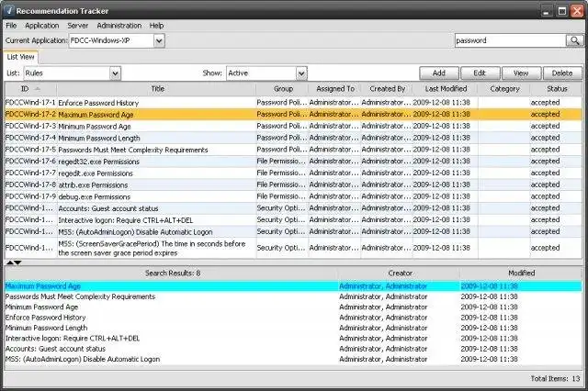Click the Modified header in search results
The width and height of the screenshot is (588, 391).
click(521, 273)
